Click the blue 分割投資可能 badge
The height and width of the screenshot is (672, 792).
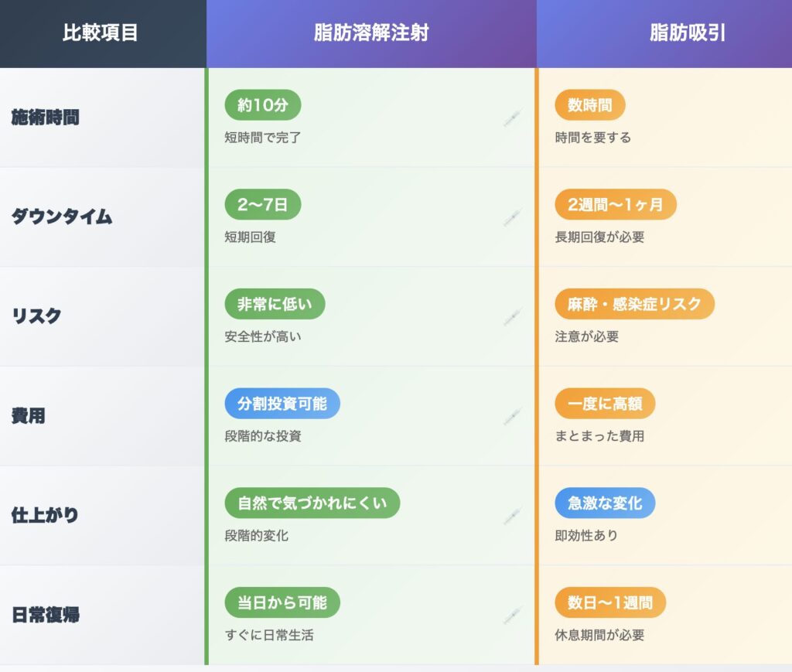click(282, 404)
